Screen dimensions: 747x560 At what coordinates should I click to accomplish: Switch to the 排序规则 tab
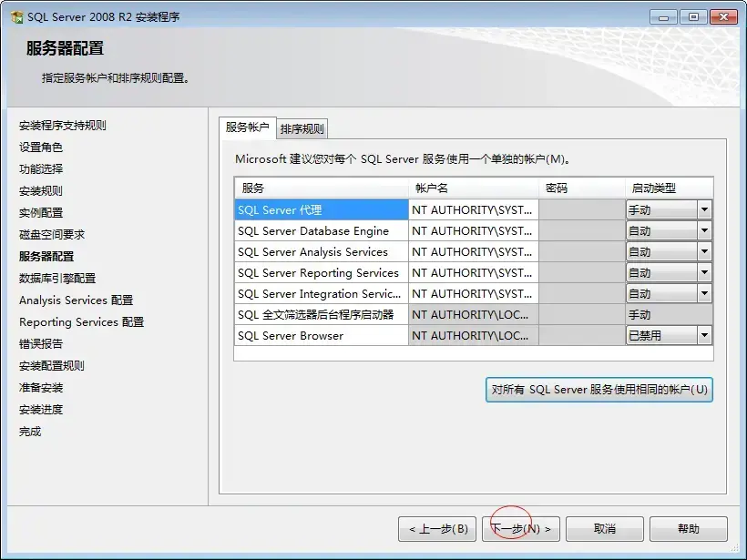point(302,129)
